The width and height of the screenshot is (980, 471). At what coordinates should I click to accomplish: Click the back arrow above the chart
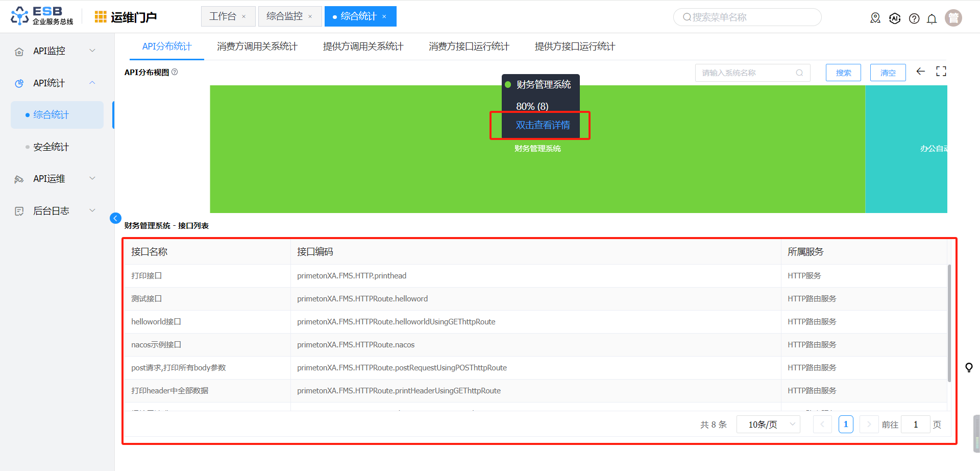click(x=920, y=72)
